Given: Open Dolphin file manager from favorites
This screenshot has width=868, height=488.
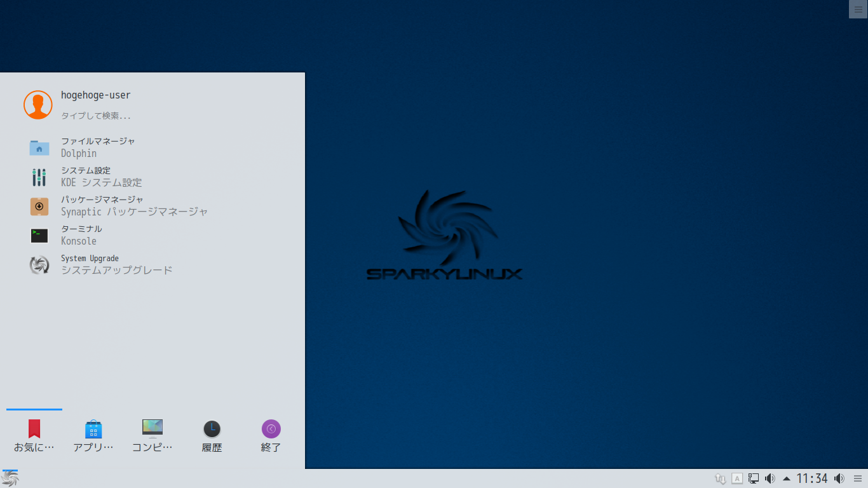Looking at the screenshot, I should pyautogui.click(x=153, y=147).
